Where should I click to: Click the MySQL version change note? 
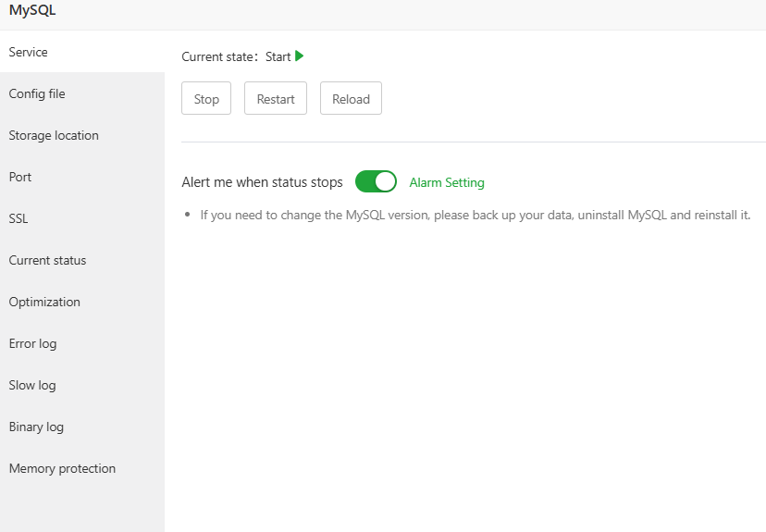coord(475,216)
